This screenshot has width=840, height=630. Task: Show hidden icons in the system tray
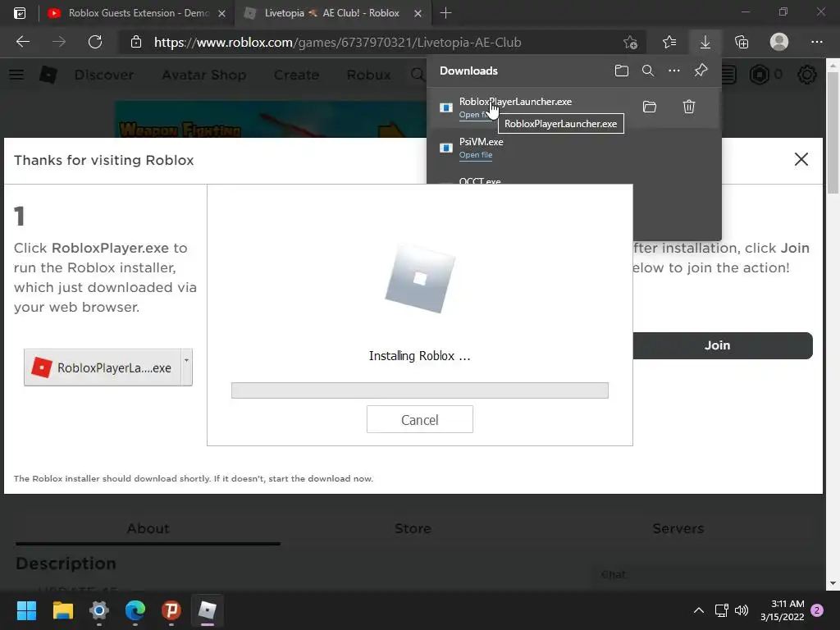point(699,610)
